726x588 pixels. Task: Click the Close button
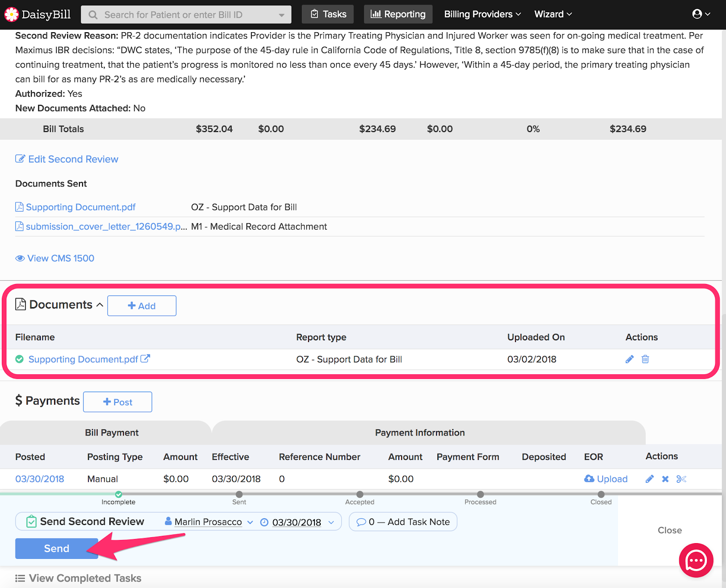pos(670,530)
